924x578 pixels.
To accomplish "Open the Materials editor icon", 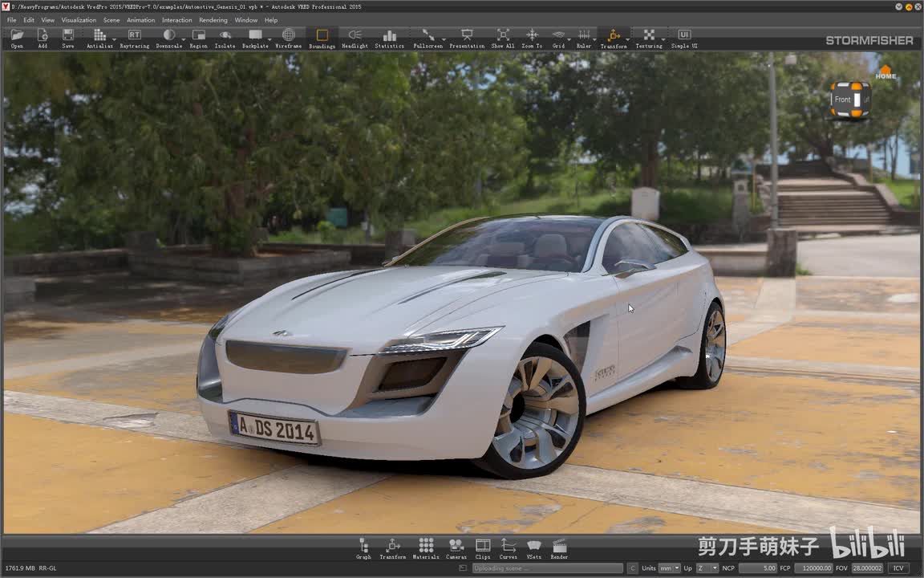I will [425, 548].
